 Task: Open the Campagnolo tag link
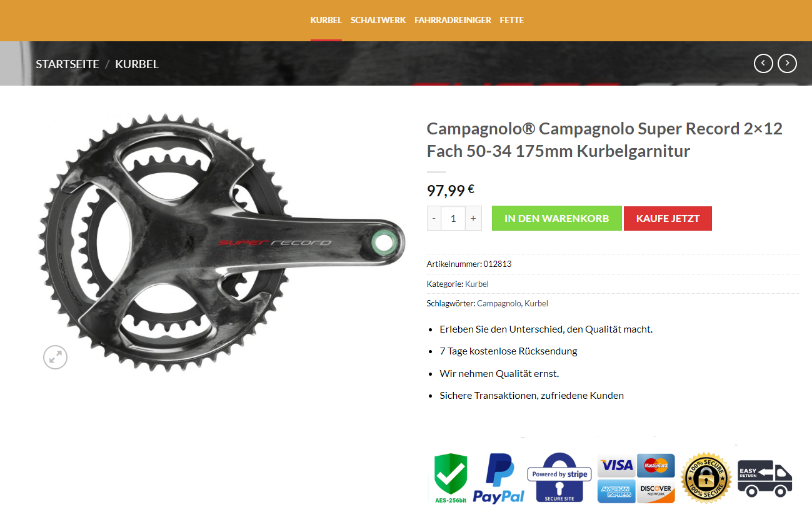point(499,303)
